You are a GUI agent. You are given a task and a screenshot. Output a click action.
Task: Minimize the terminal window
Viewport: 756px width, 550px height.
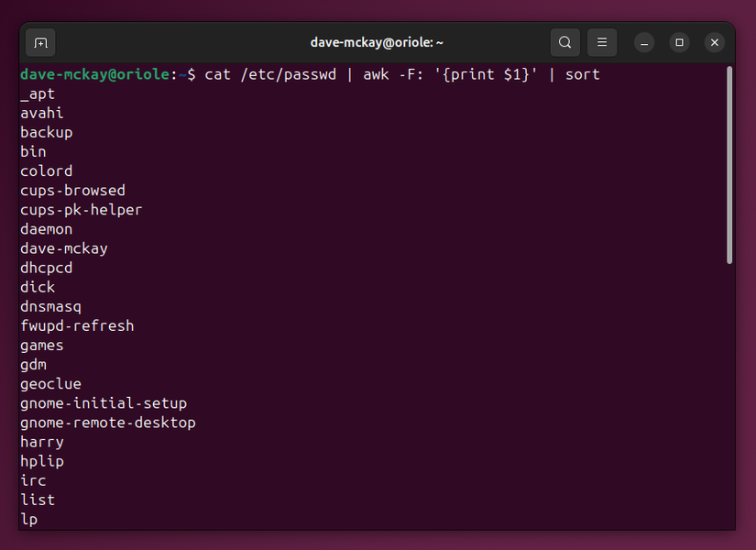(x=644, y=42)
